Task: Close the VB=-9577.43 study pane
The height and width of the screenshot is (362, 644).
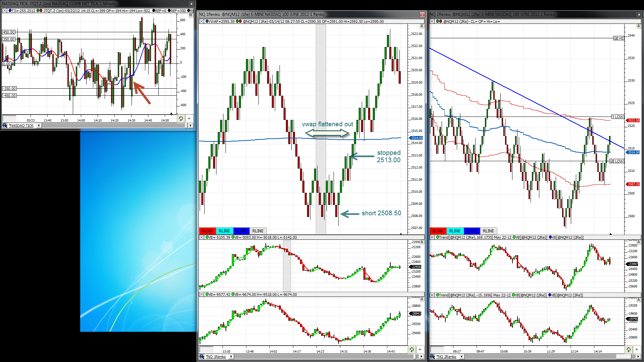Action: point(202,295)
